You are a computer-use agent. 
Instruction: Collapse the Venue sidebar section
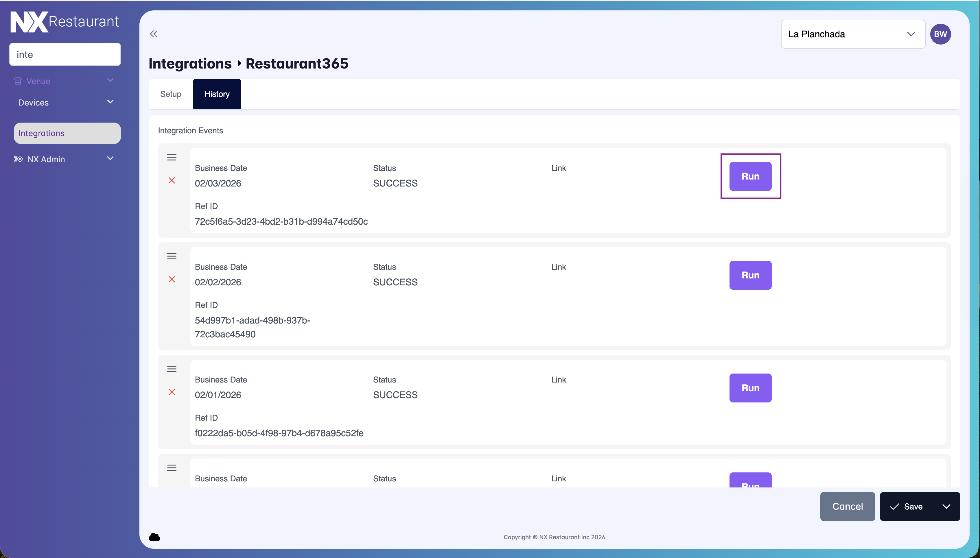pos(110,80)
